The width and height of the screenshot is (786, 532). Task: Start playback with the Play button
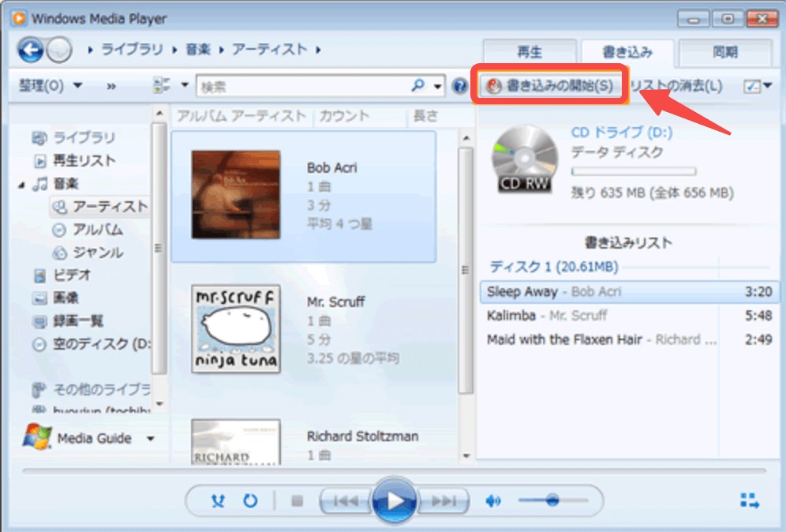[394, 500]
